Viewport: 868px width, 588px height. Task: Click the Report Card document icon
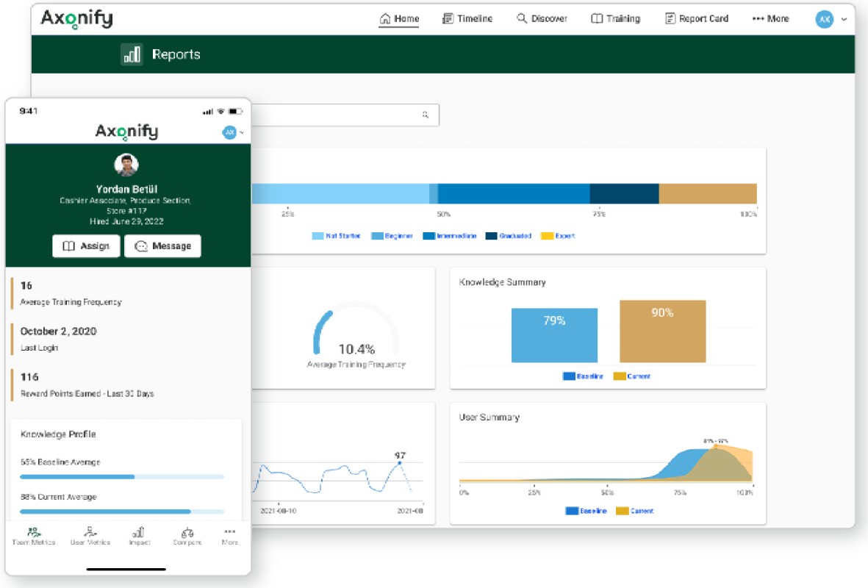click(670, 19)
